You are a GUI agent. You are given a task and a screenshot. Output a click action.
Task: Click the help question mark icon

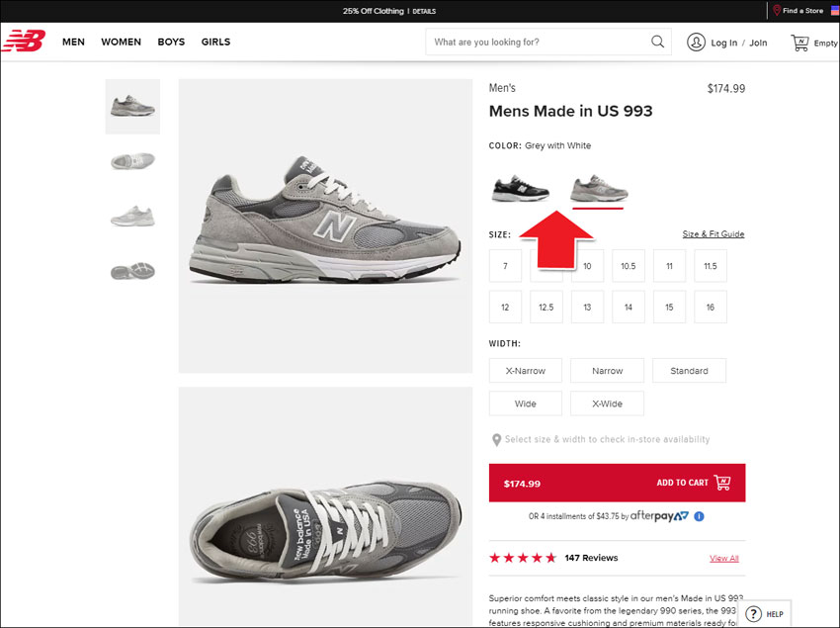coord(753,614)
